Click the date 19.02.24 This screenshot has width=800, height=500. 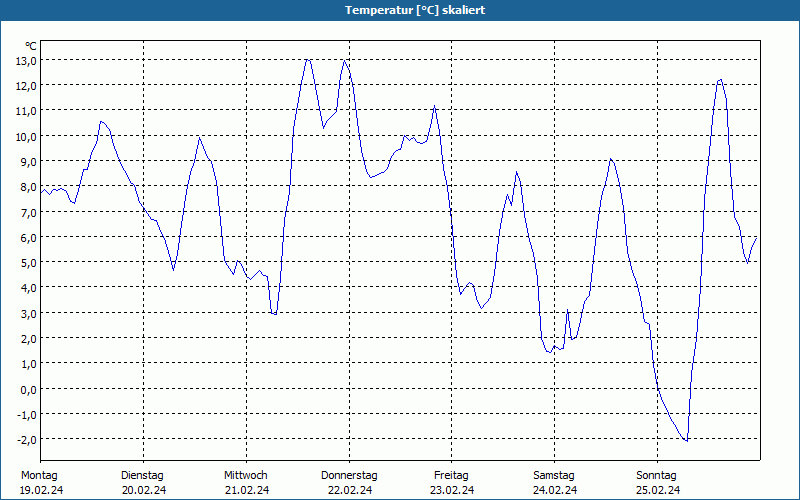41,490
